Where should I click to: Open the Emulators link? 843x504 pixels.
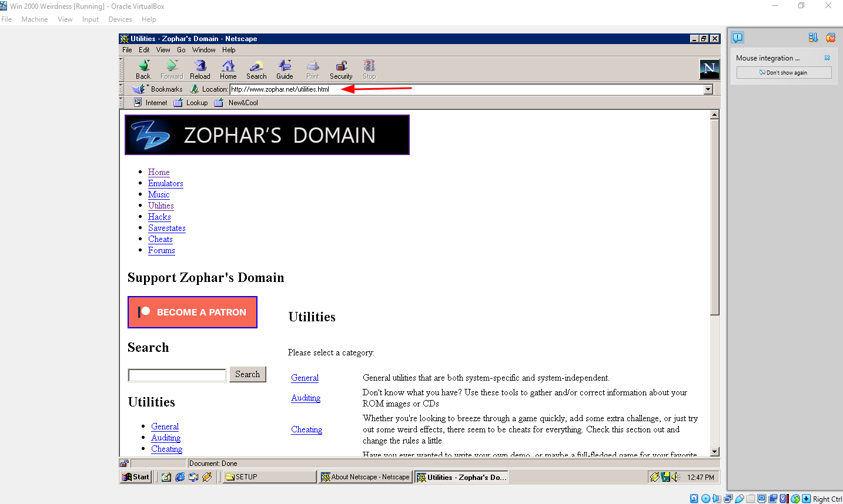click(x=166, y=183)
